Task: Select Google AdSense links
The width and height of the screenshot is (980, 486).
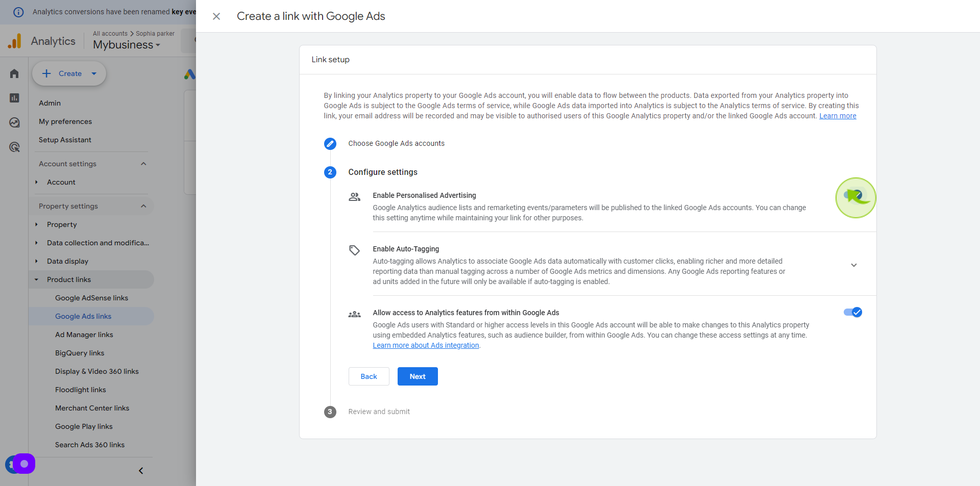Action: [91, 298]
